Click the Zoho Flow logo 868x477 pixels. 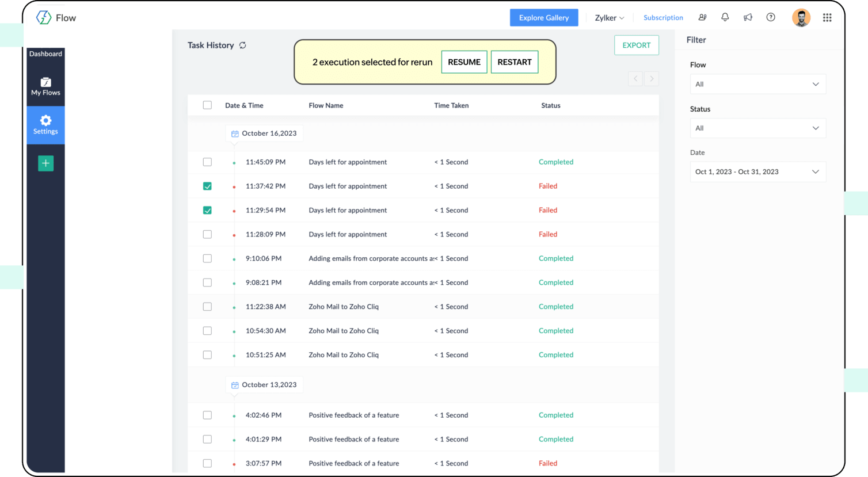pyautogui.click(x=44, y=18)
